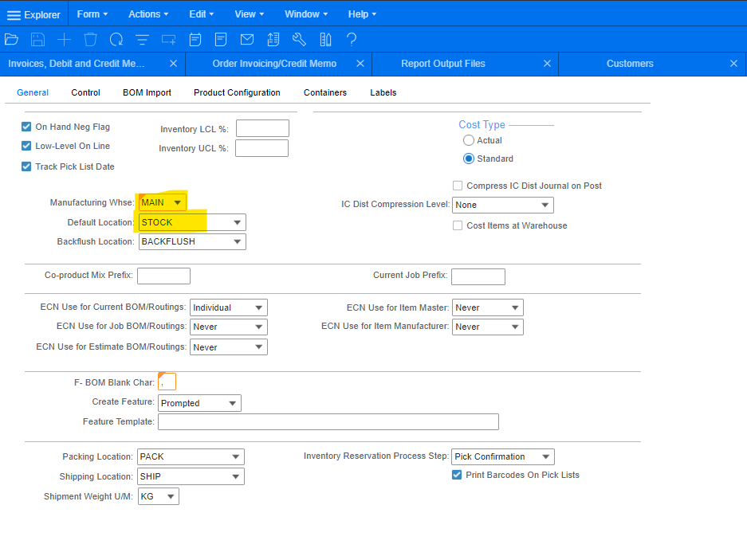747x560 pixels.
Task: Switch to the Customers form tab
Action: tap(629, 64)
